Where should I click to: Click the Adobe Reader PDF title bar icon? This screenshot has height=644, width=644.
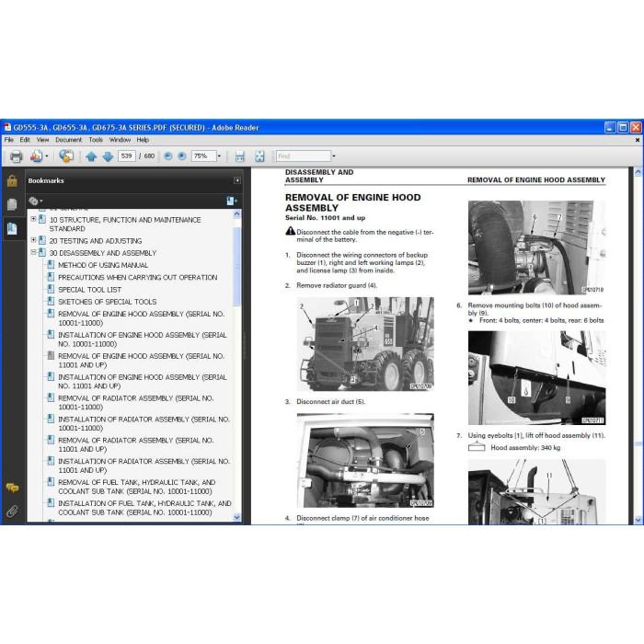click(x=7, y=127)
